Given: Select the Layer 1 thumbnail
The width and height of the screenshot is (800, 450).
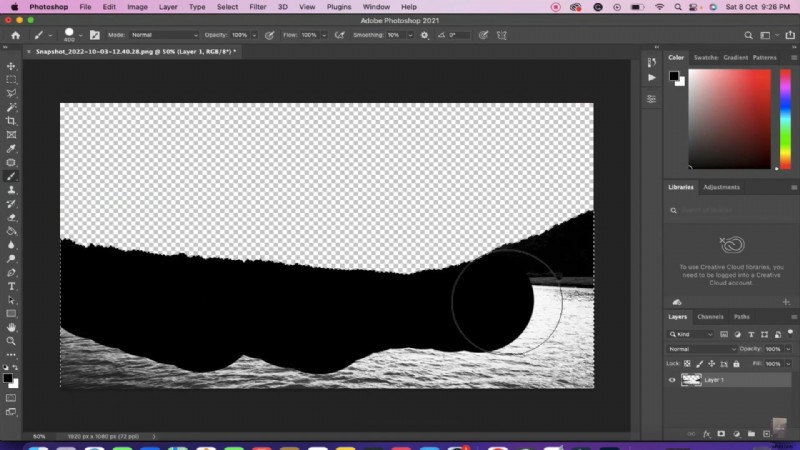Looking at the screenshot, I should click(x=691, y=380).
